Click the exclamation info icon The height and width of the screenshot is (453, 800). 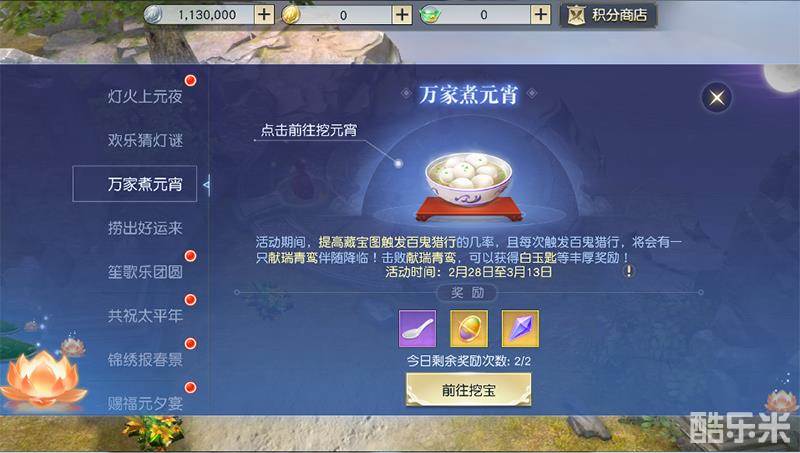(x=629, y=271)
